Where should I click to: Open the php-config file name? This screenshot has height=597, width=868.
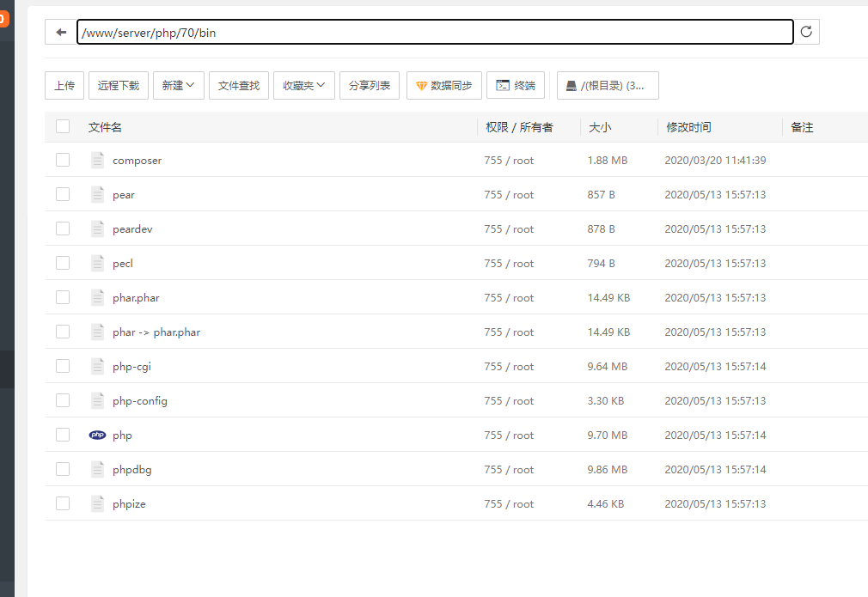(x=140, y=400)
